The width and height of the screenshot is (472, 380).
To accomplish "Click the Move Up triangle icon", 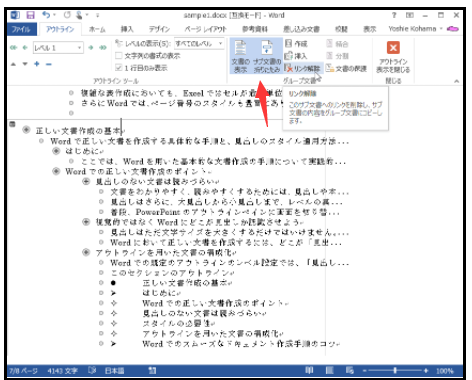I will pyautogui.click(x=13, y=64).
